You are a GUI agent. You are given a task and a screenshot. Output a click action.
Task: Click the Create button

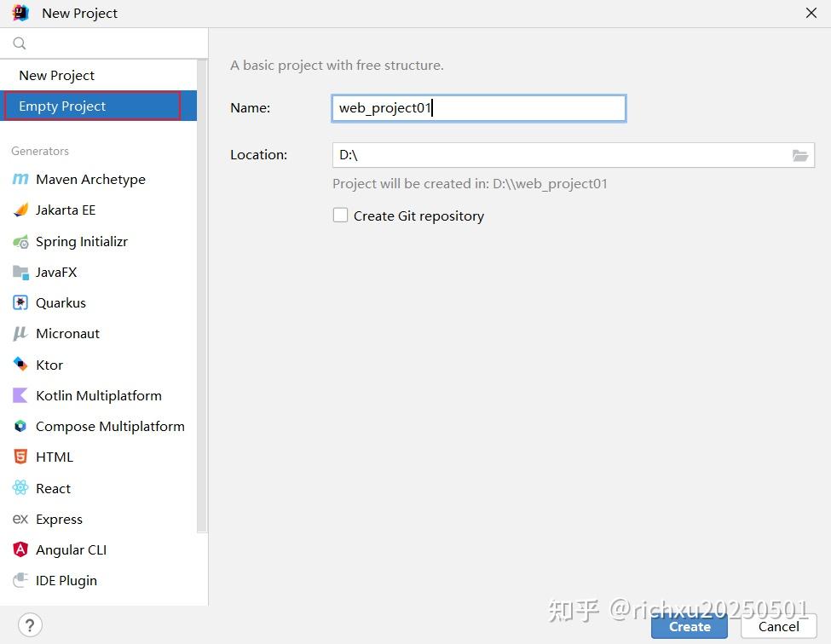(x=689, y=626)
